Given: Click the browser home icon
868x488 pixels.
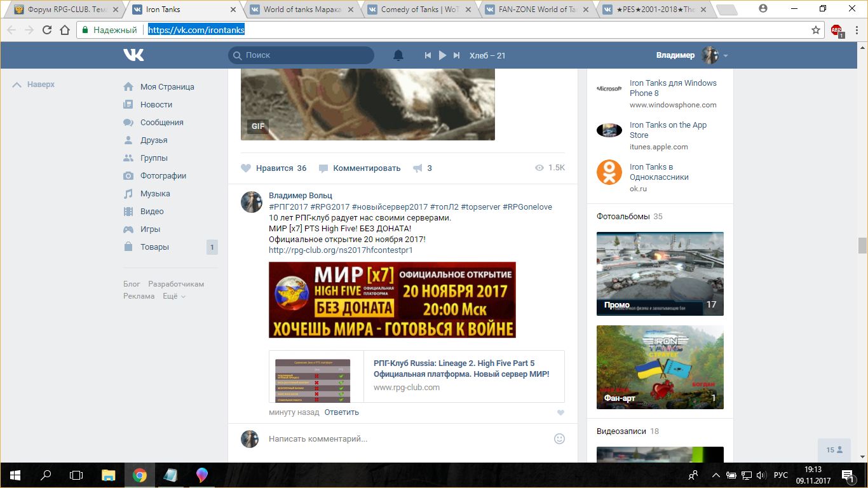Looking at the screenshot, I should pyautogui.click(x=64, y=30).
